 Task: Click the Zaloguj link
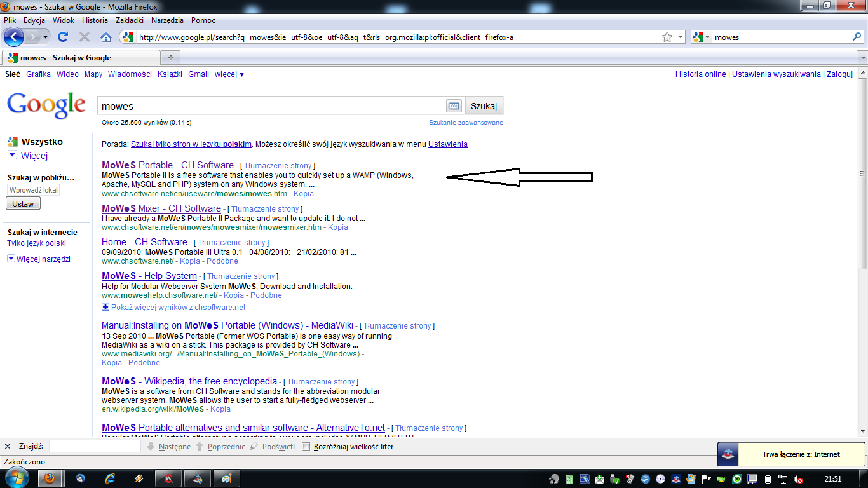[839, 74]
